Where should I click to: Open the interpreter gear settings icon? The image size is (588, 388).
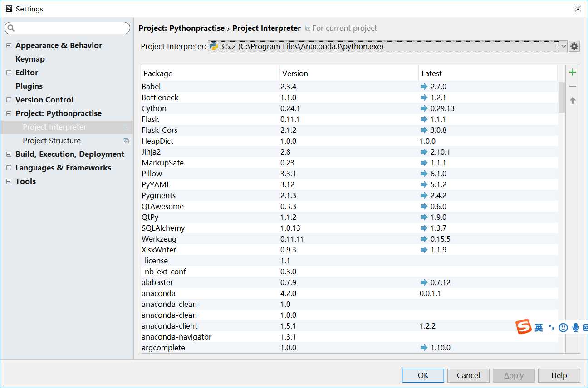point(574,46)
